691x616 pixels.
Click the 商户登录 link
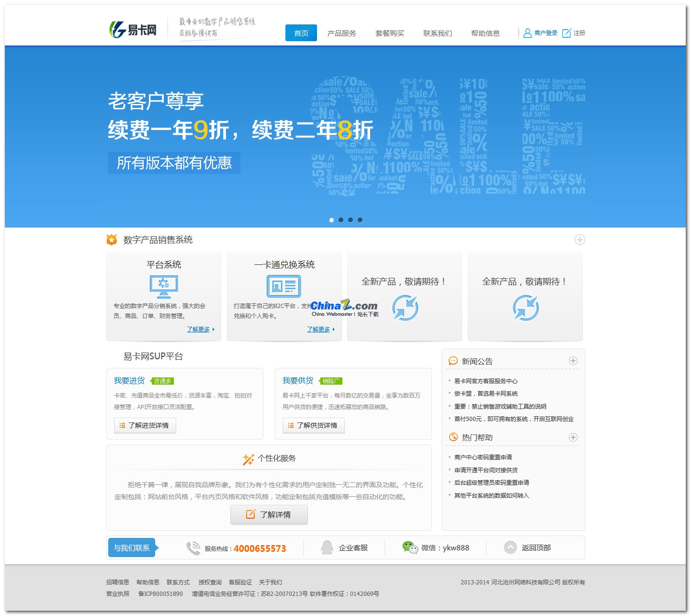546,33
